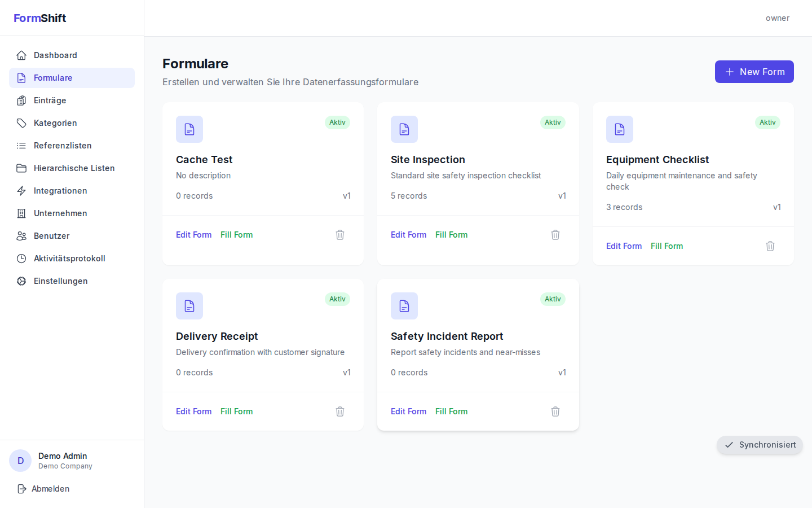Click Fill Form on Site Inspection
This screenshot has width=812, height=508.
451,235
